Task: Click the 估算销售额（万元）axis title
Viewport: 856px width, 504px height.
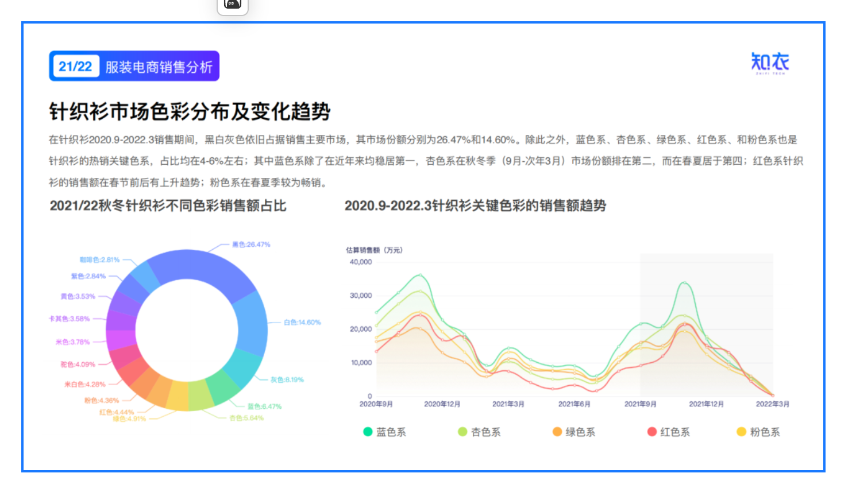Action: pyautogui.click(x=375, y=250)
